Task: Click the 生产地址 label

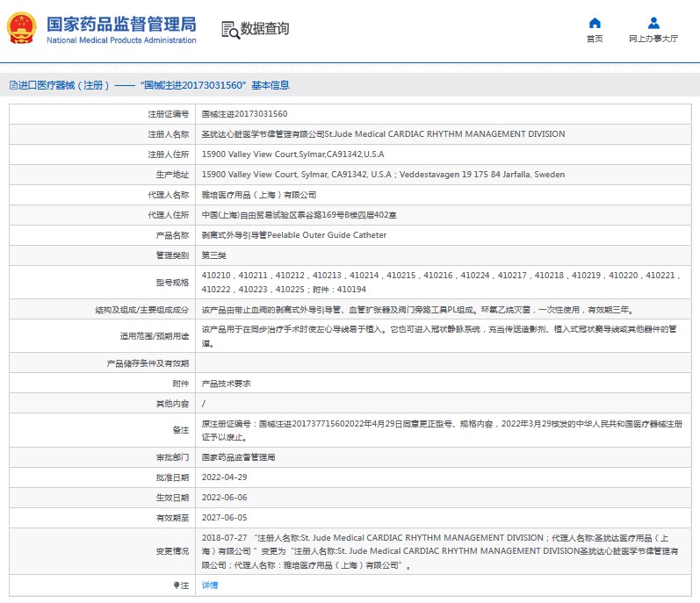Action: click(x=172, y=175)
